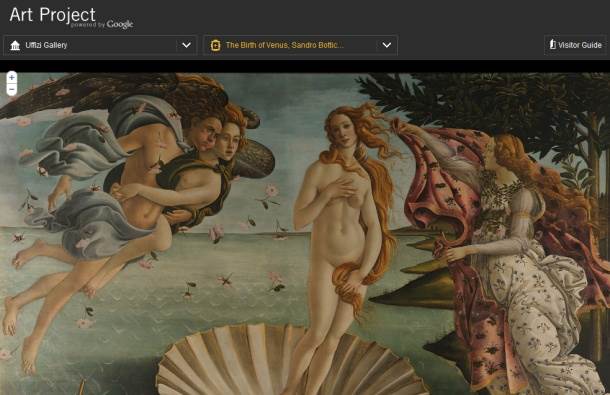Select The Birth of Venus title text
Screen dimensions: 610x395
(284, 45)
